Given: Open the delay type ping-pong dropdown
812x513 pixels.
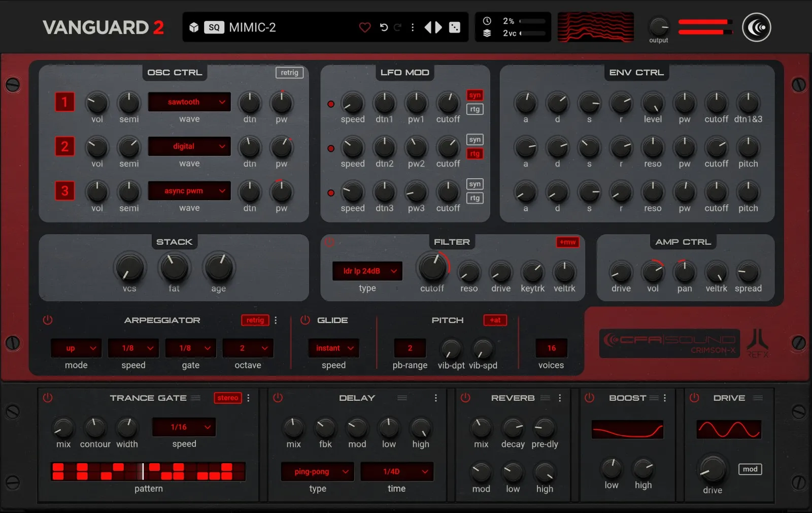Looking at the screenshot, I should [318, 471].
